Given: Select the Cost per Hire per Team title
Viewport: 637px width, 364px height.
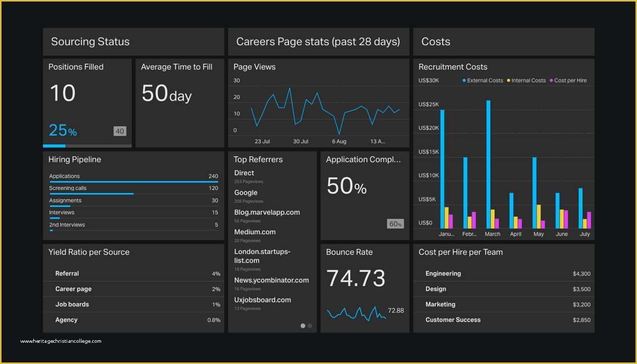Looking at the screenshot, I should coord(461,252).
